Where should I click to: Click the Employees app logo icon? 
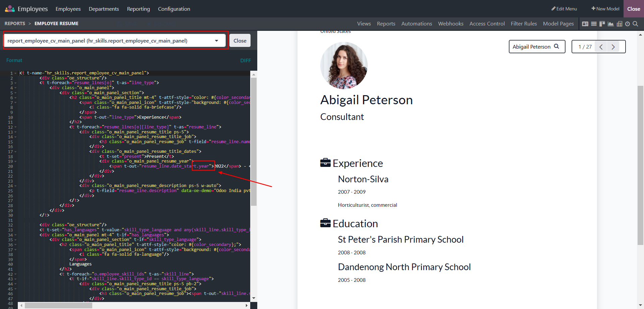(x=10, y=9)
